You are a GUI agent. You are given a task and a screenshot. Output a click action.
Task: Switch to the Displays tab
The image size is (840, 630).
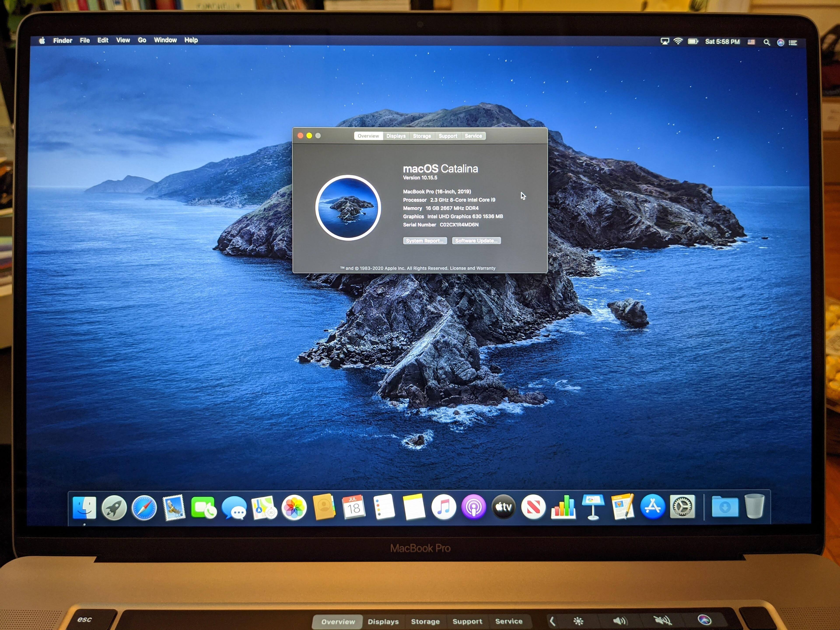[x=396, y=136]
